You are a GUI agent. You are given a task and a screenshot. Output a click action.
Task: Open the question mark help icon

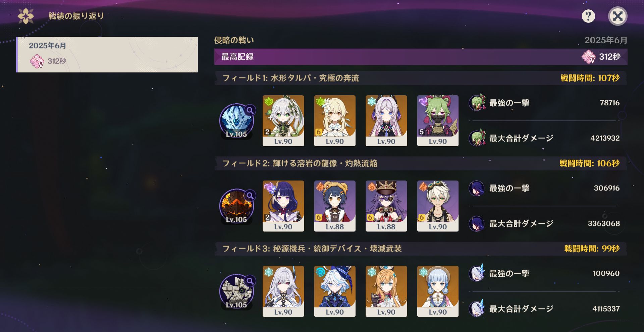click(x=588, y=16)
